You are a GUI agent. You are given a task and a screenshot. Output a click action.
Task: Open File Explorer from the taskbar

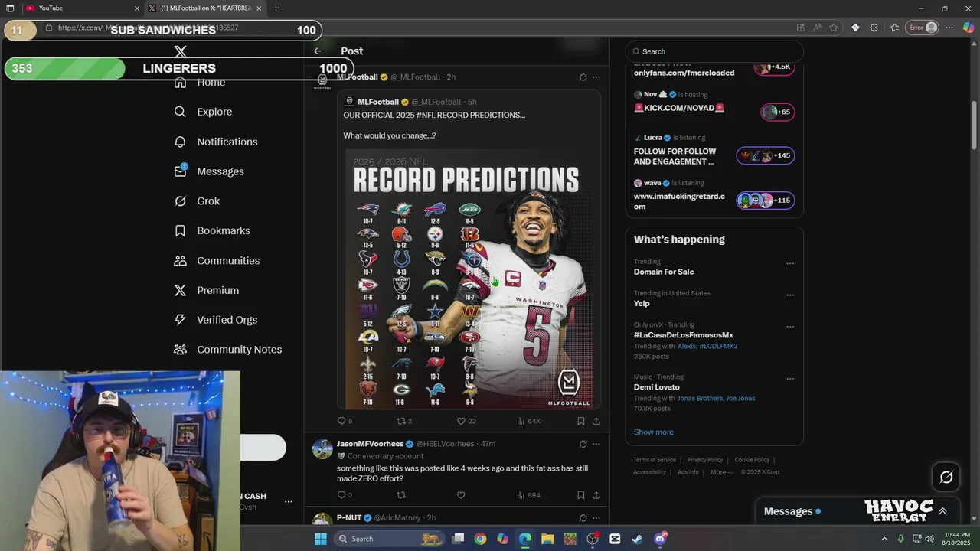(x=547, y=539)
